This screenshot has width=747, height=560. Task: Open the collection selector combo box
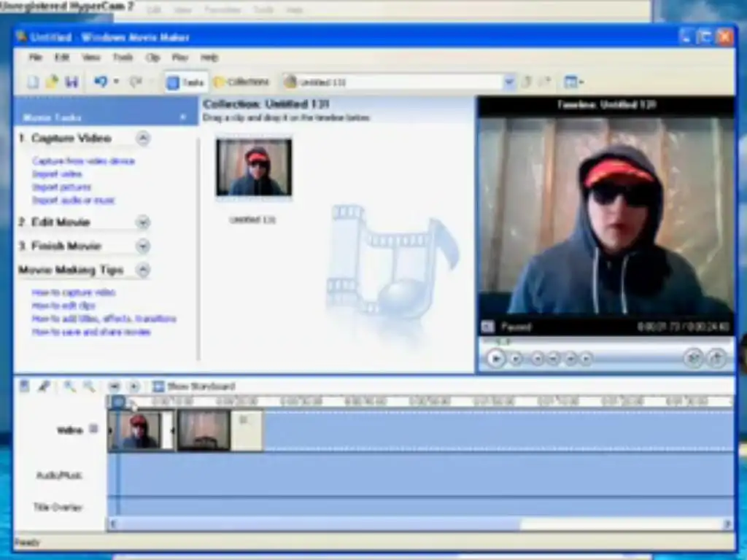(x=399, y=82)
